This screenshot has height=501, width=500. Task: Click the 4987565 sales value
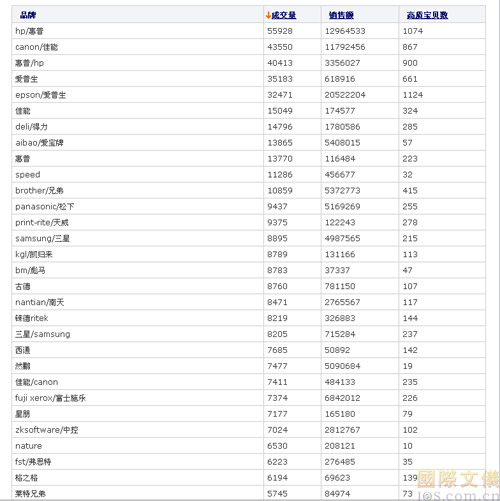pyautogui.click(x=342, y=238)
